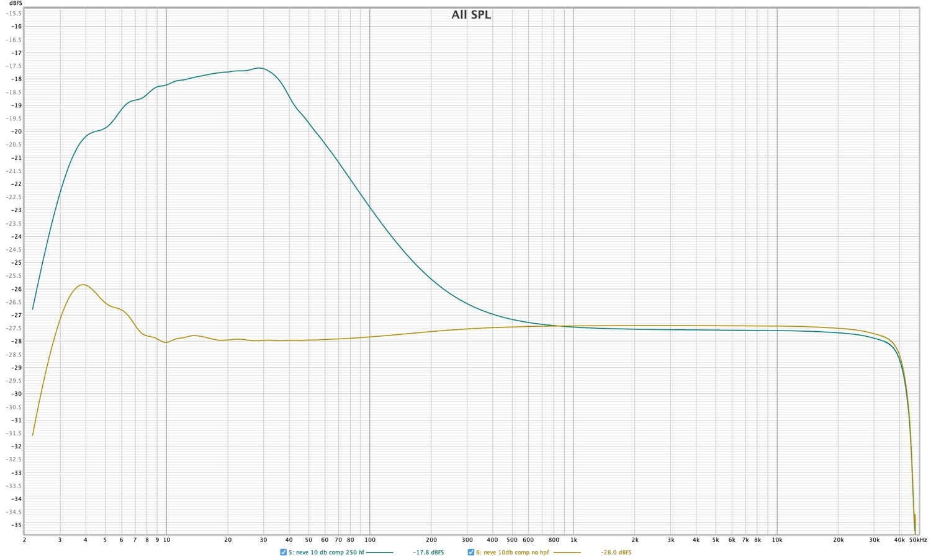Click the dBFS unit label above the vertical axis
Image resolution: width=931 pixels, height=560 pixels.
pyautogui.click(x=16, y=4)
